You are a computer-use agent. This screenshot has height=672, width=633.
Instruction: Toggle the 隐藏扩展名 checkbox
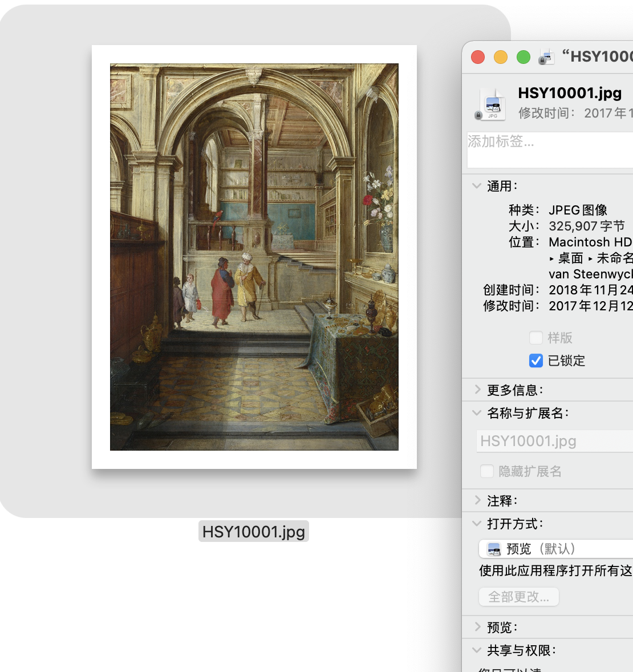[x=487, y=471]
